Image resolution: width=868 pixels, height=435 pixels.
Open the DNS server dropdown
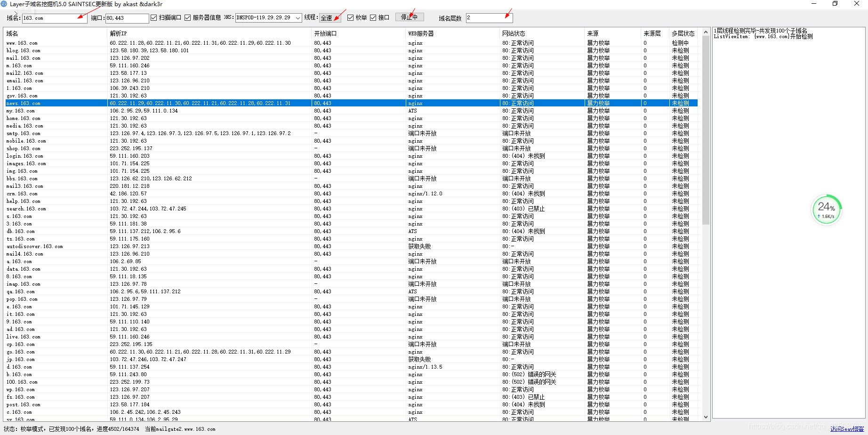pos(298,18)
